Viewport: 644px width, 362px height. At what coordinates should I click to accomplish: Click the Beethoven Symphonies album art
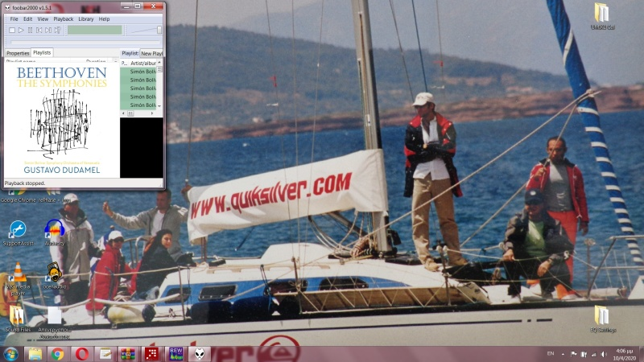click(x=62, y=120)
